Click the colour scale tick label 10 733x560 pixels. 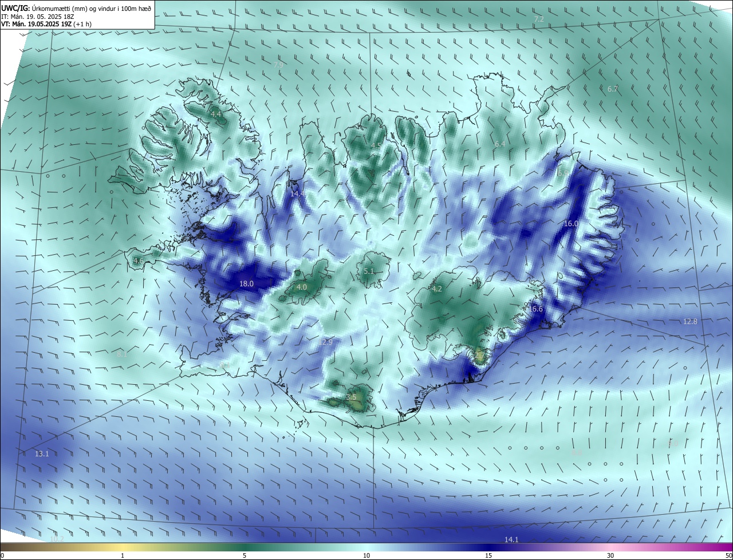click(366, 555)
